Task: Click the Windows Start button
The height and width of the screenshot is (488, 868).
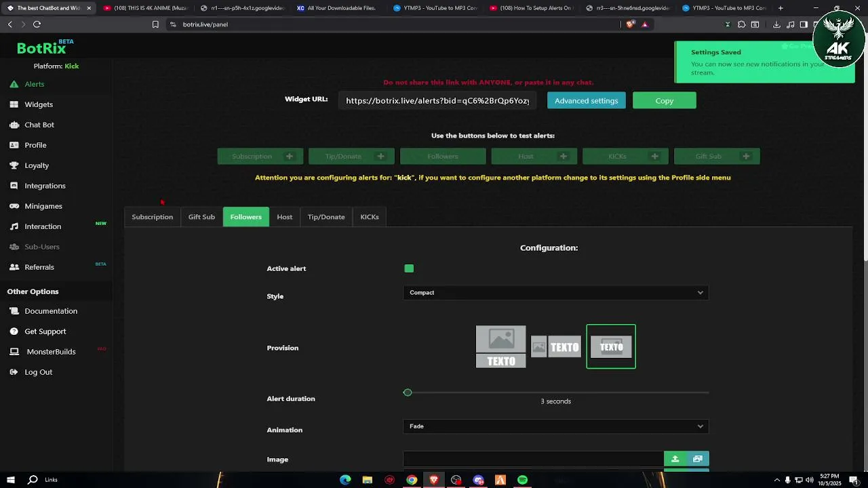Action: point(10,480)
